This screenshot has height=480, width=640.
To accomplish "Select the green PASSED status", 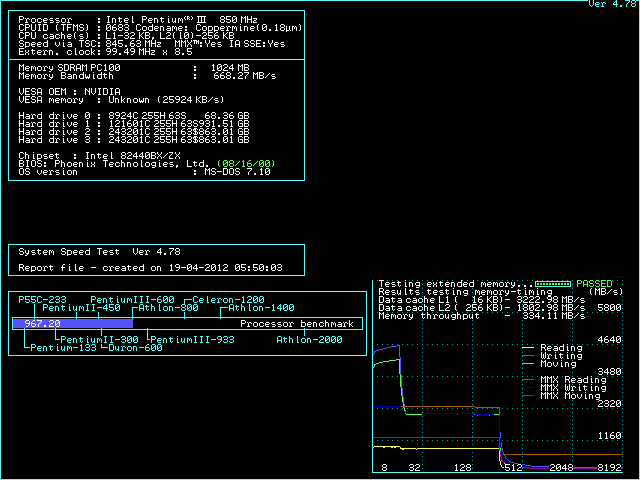I will pyautogui.click(x=594, y=284).
